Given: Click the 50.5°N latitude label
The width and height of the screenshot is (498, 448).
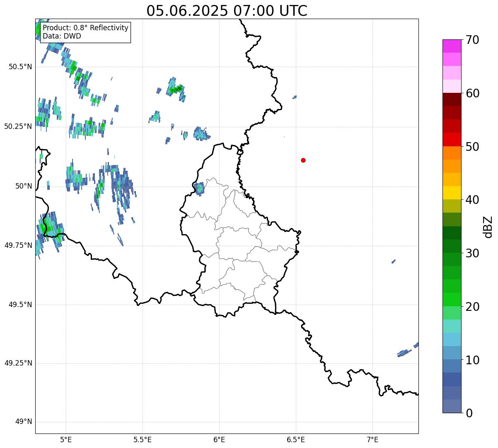Looking at the screenshot, I should (x=20, y=67).
